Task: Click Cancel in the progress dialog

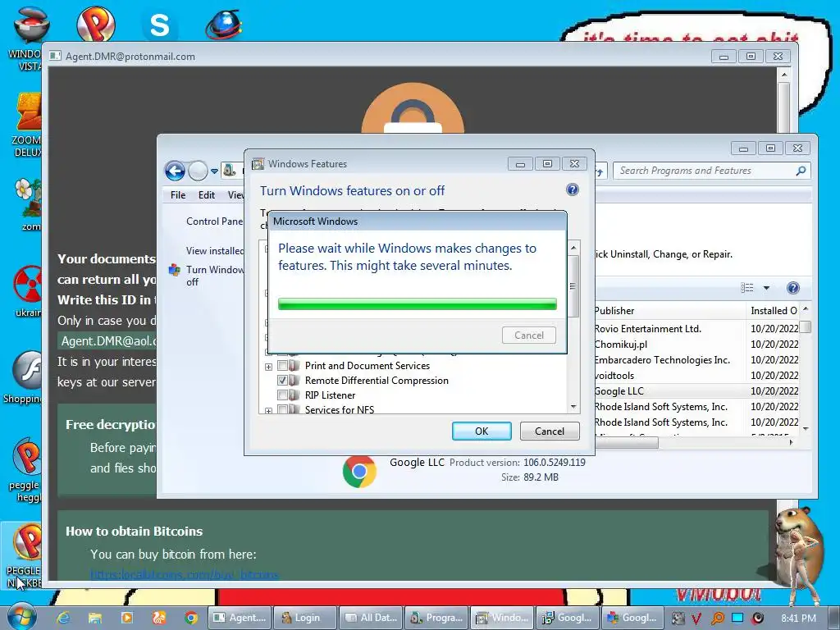Action: 529,336
